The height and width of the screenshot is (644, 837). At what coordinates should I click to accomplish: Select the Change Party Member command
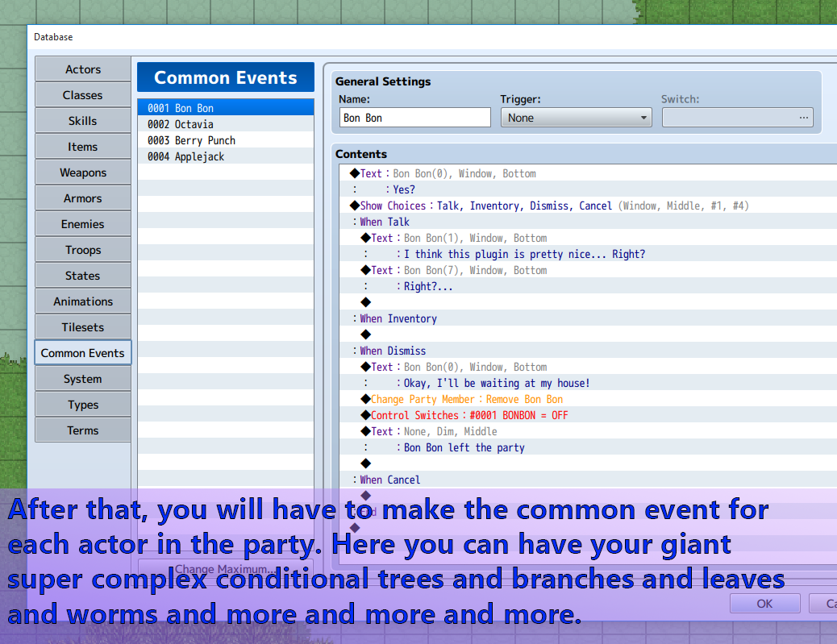point(467,399)
